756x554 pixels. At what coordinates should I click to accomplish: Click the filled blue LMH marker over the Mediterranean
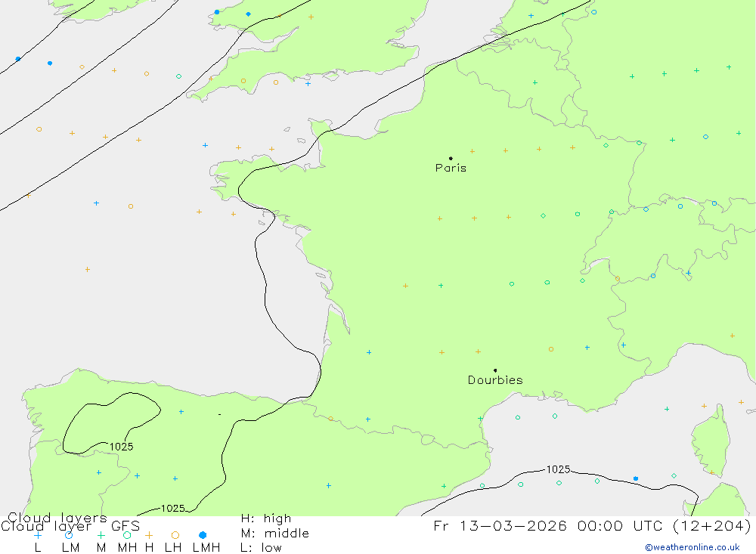point(636,478)
